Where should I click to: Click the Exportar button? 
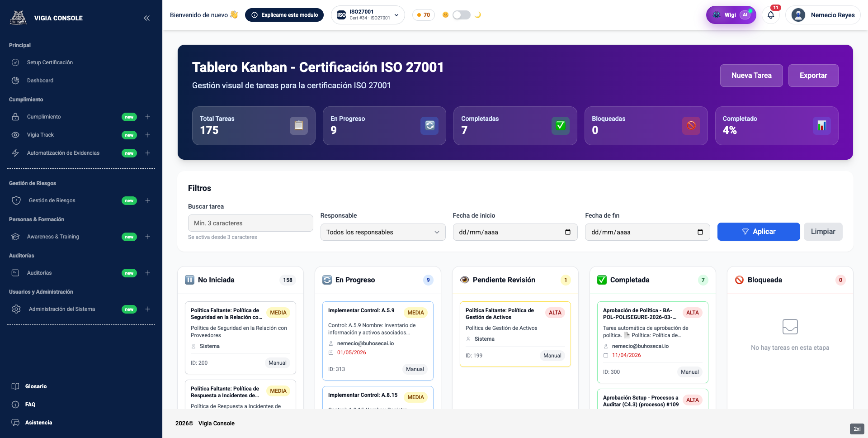click(813, 76)
